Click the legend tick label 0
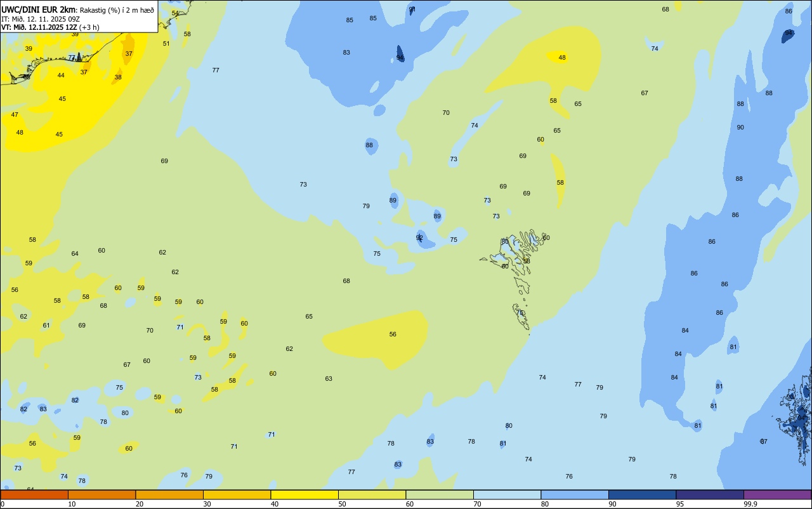Image resolution: width=812 pixels, height=509 pixels. tap(3, 504)
